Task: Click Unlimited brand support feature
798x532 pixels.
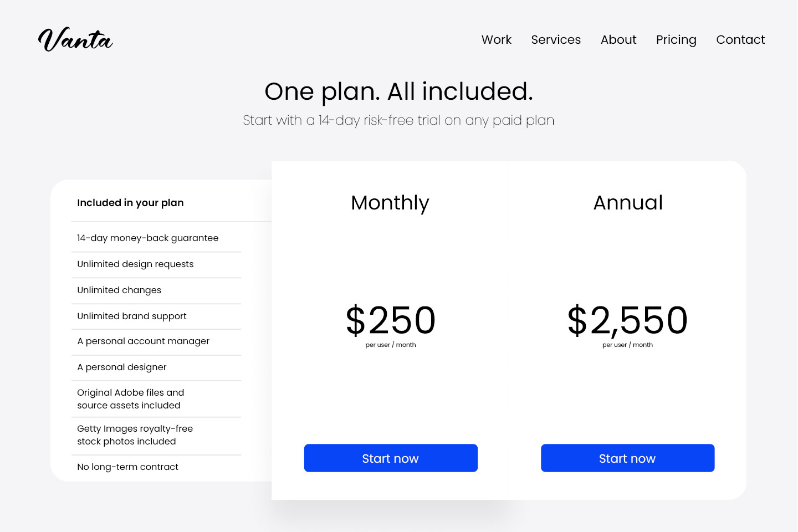Action: 132,316
